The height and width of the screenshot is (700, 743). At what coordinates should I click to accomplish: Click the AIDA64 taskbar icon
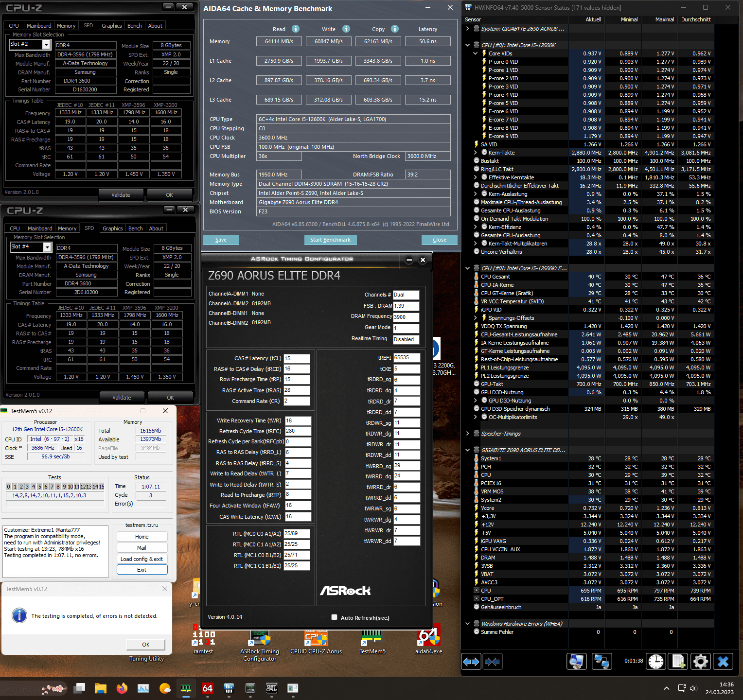208,688
